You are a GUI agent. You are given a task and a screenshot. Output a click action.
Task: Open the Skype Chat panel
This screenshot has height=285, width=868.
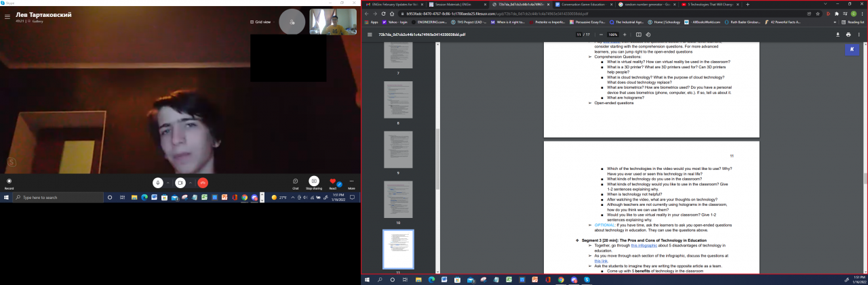pos(296,181)
